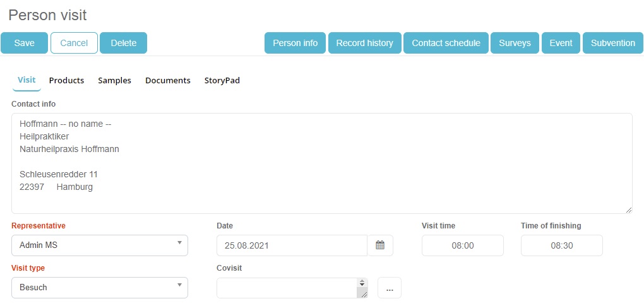The image size is (644, 306).
Task: Click the Visit time field
Action: [x=462, y=245]
